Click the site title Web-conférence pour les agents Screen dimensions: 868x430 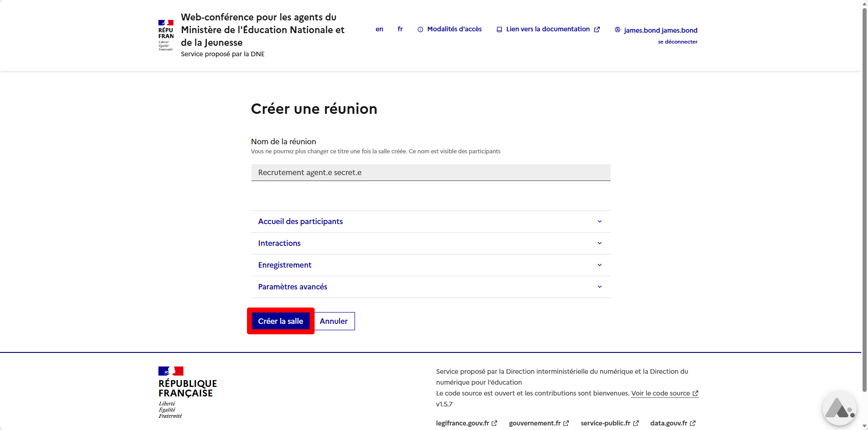[x=262, y=30]
